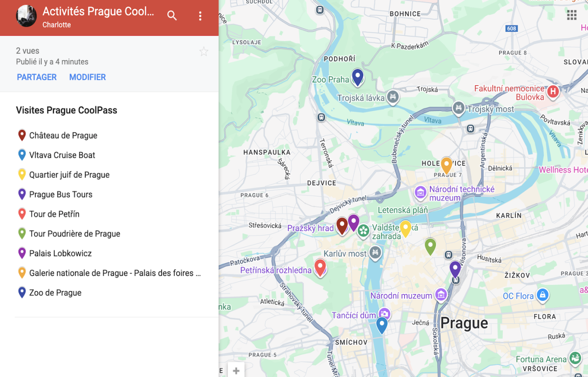588x377 pixels.
Task: Click the Letenská pláň map label
Action: 403,210
